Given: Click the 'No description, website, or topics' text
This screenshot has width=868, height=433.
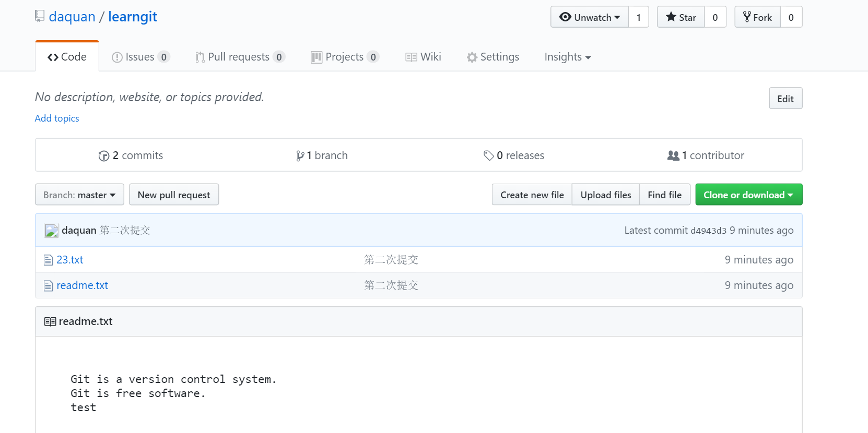Looking at the screenshot, I should [149, 97].
